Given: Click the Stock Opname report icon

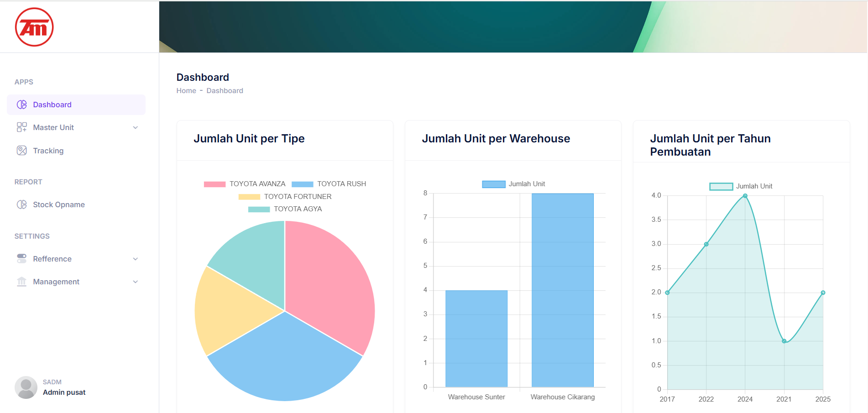Looking at the screenshot, I should click(x=22, y=204).
